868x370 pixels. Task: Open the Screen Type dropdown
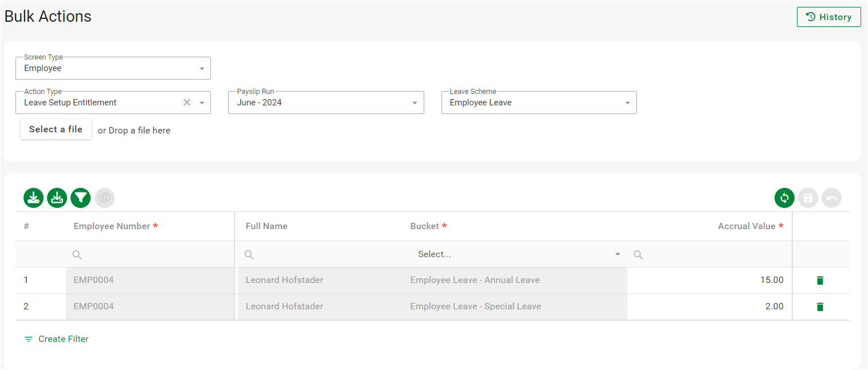pos(113,68)
